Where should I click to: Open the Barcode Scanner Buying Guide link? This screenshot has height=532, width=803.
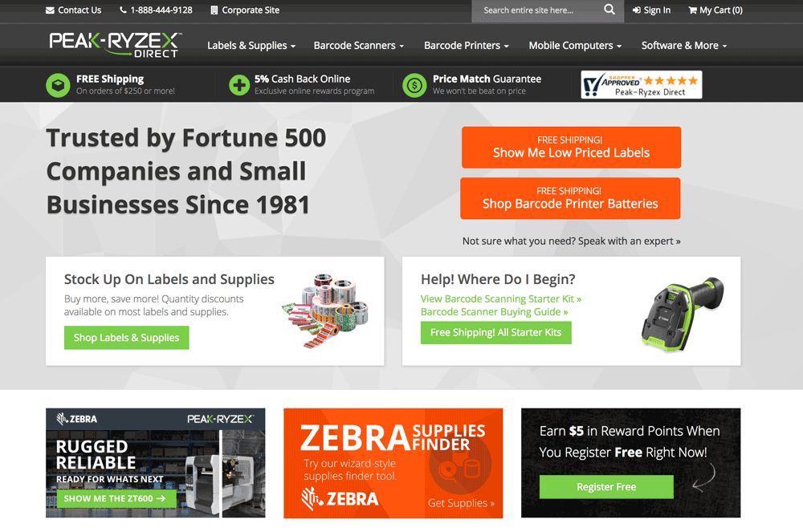(494, 311)
